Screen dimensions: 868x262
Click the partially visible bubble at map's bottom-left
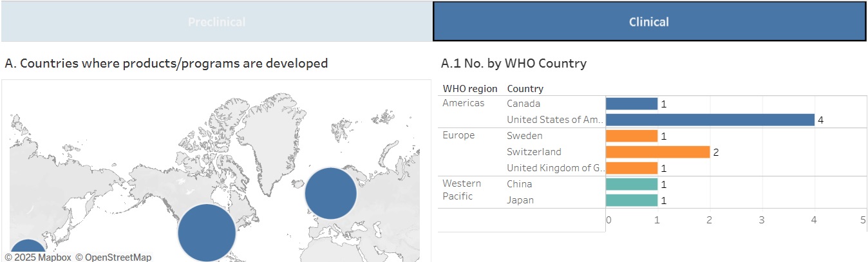tap(27, 251)
